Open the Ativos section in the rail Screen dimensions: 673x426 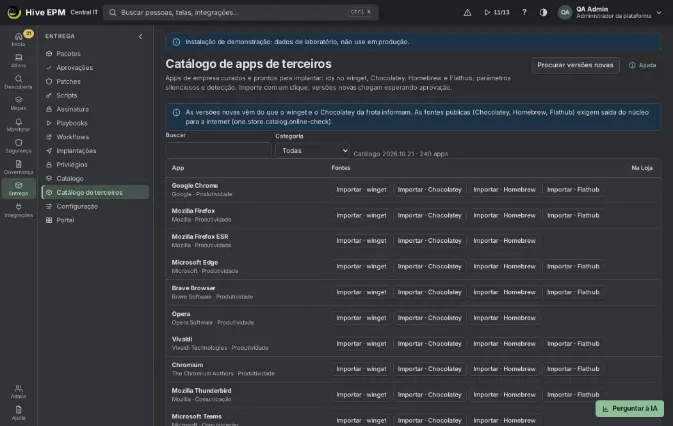[18, 60]
